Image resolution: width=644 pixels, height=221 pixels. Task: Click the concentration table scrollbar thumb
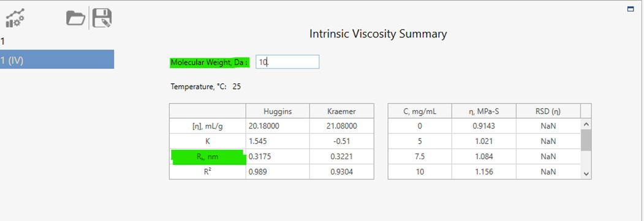[586, 140]
